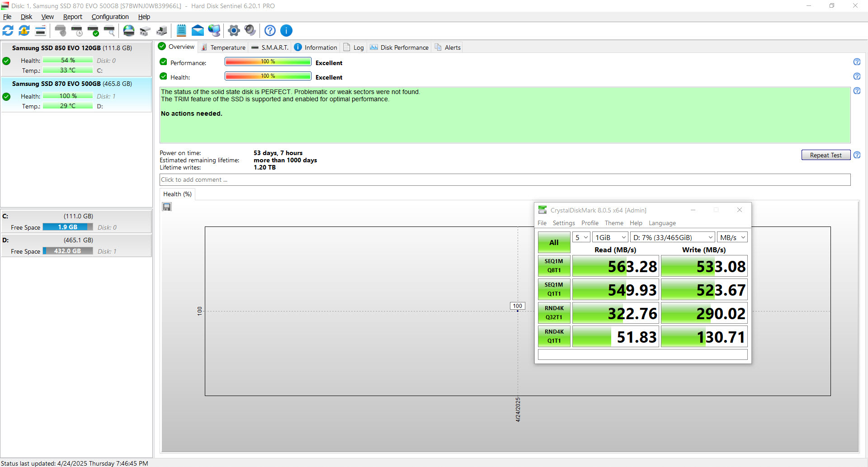Click the 'Click to add comment' field

click(505, 180)
